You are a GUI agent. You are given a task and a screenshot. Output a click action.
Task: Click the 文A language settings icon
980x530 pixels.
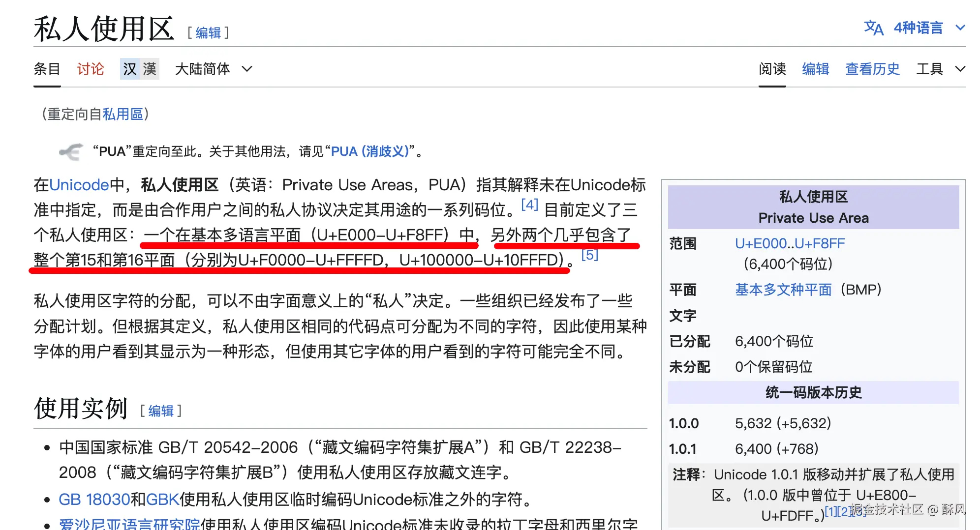[873, 28]
